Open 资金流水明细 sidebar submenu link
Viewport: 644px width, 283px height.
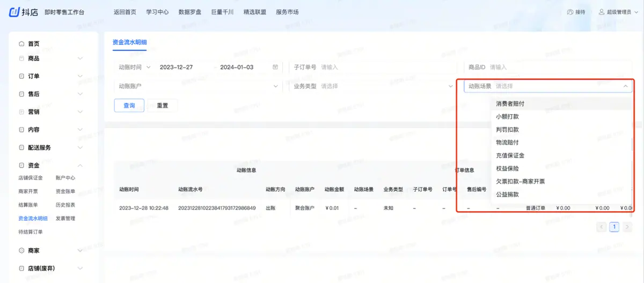pos(33,218)
